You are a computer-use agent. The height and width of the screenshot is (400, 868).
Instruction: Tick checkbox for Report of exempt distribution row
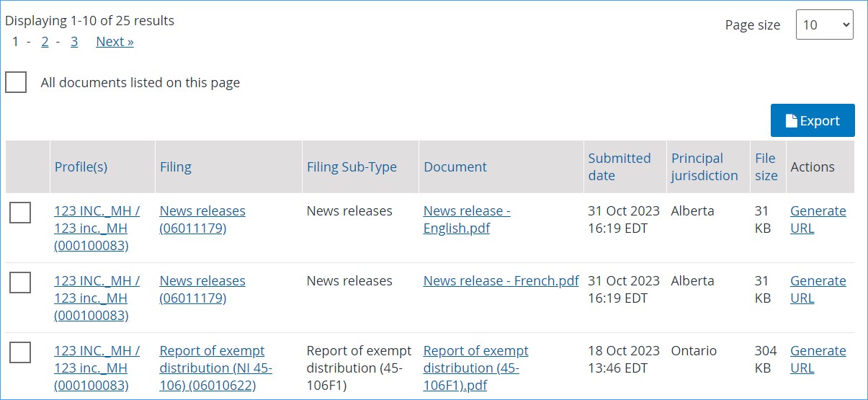[20, 352]
